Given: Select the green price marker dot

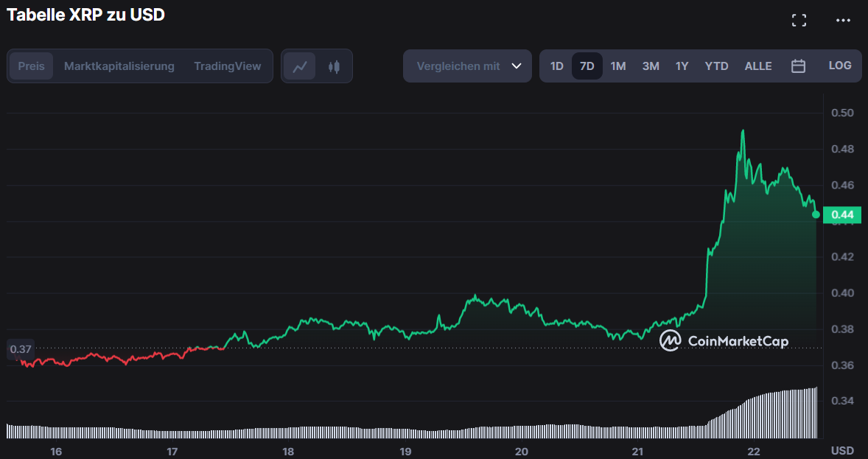Looking at the screenshot, I should tap(816, 215).
